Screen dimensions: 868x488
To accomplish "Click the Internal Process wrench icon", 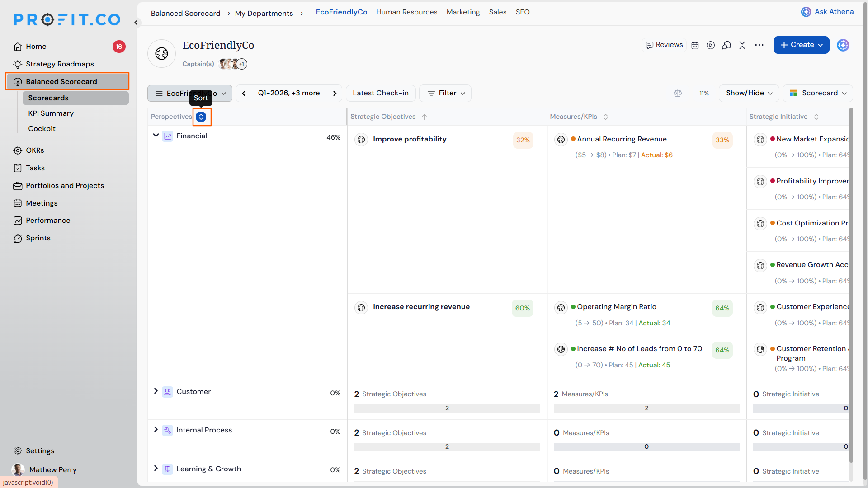I will 168,430.
